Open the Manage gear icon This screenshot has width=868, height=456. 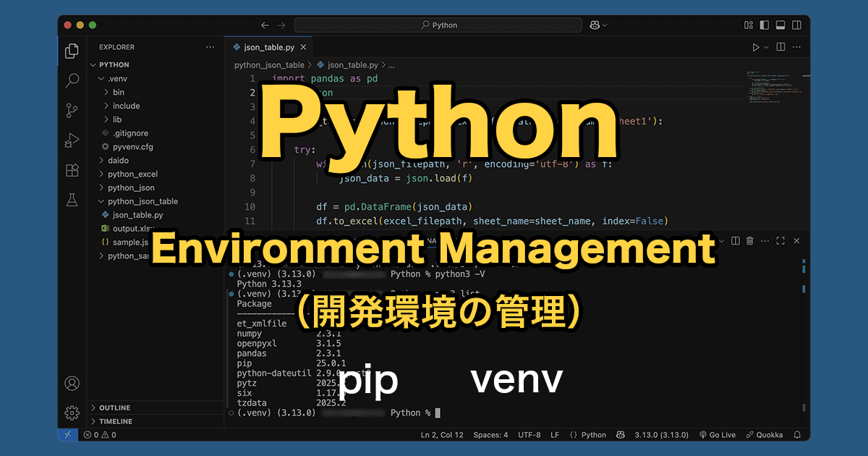click(72, 413)
